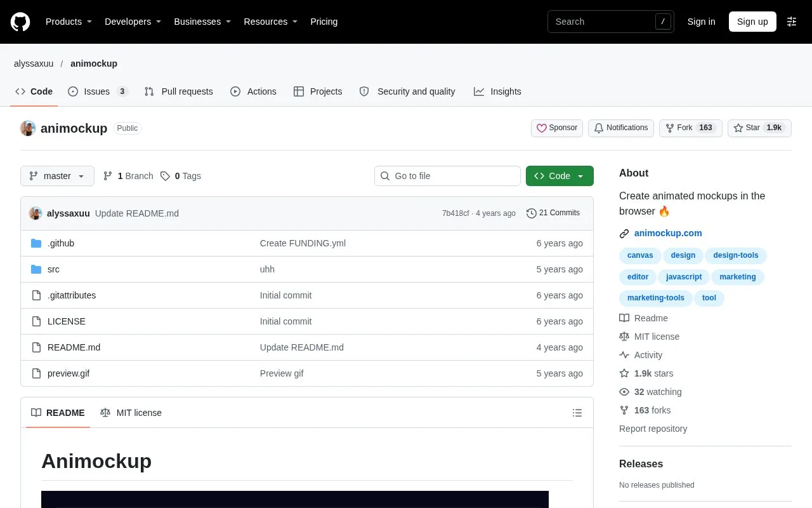Fork the repository with Fork button

point(691,128)
